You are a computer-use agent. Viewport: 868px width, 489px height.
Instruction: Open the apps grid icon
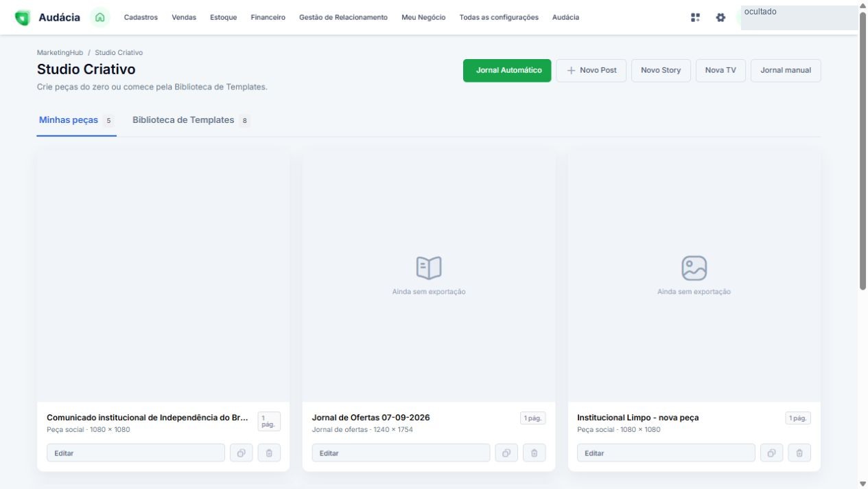(696, 17)
